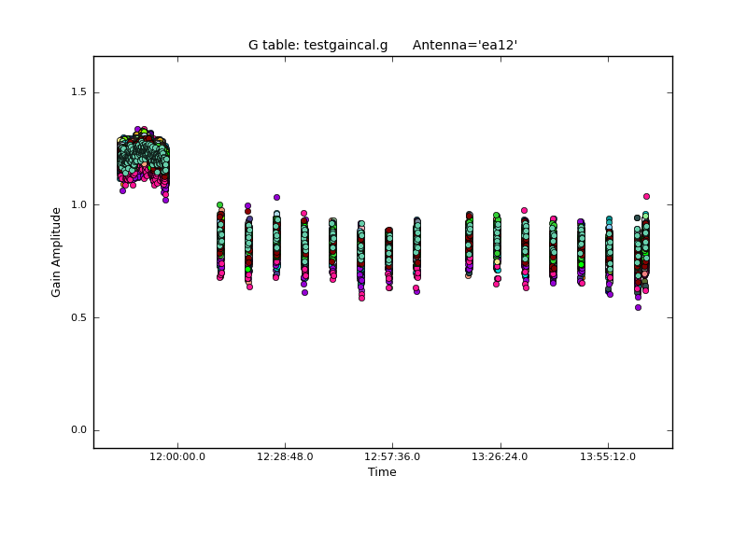
Task: Click the Antenna='ea12' title text
Action: [x=464, y=45]
